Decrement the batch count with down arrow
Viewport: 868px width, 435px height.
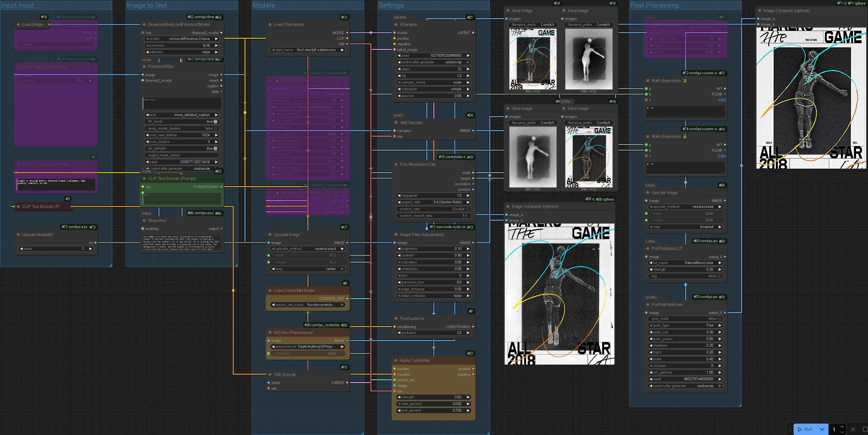(x=842, y=432)
